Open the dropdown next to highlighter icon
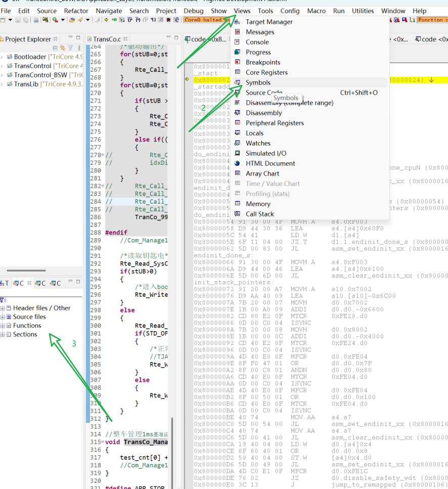448x489 pixels. click(x=88, y=20)
